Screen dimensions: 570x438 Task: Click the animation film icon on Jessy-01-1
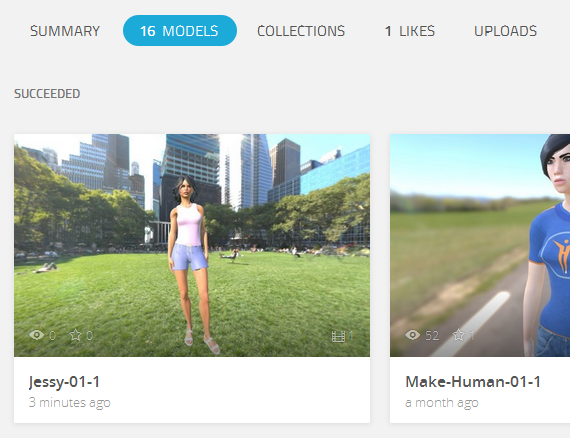[338, 336]
